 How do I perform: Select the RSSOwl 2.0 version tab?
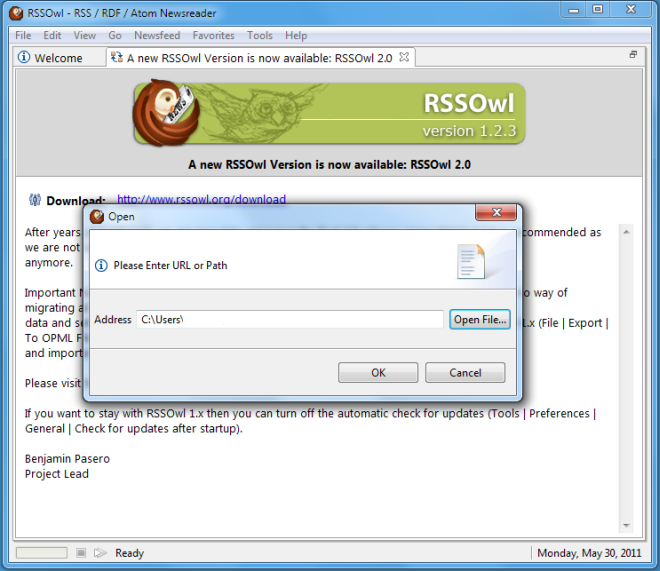(x=259, y=58)
